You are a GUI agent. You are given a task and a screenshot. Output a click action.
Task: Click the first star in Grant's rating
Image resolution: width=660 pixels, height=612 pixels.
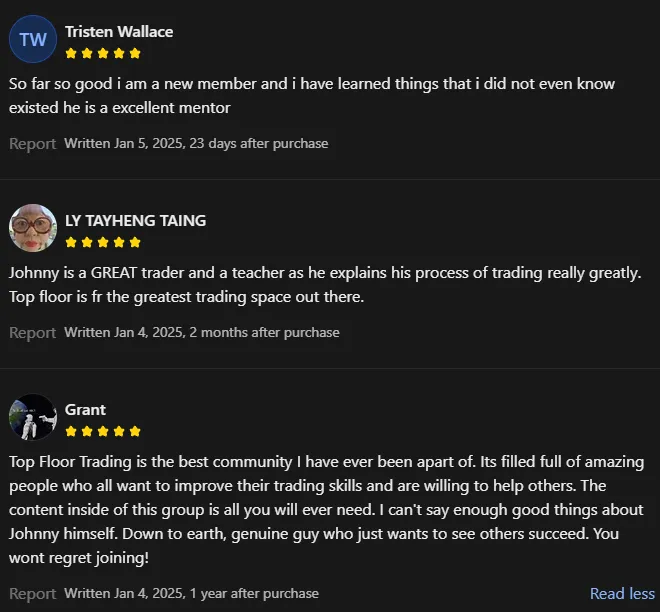click(71, 431)
